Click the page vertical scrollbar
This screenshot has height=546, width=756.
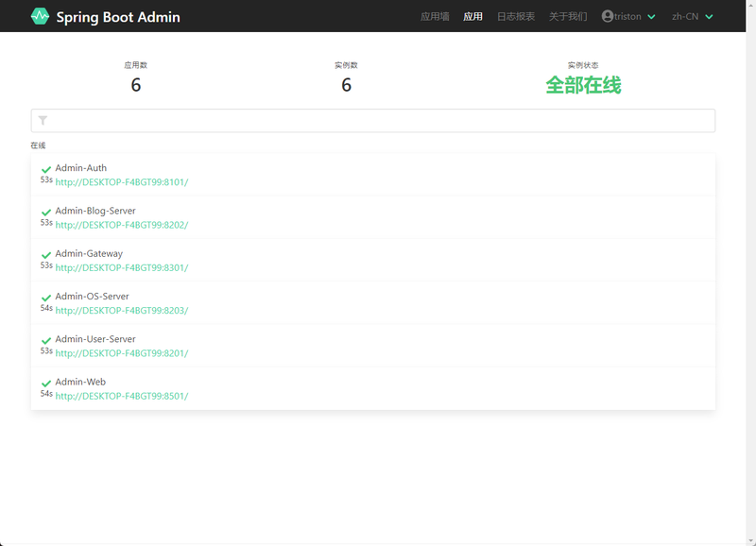click(750, 273)
